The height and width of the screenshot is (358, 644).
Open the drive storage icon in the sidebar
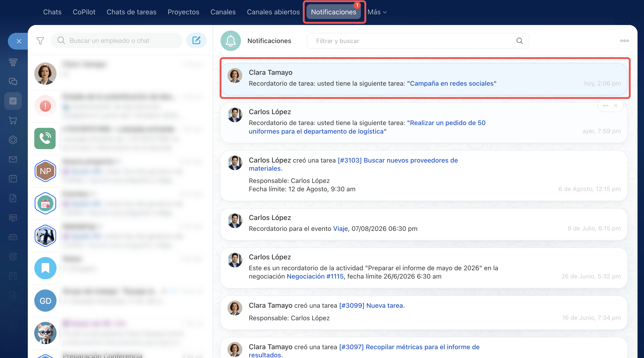tap(13, 237)
